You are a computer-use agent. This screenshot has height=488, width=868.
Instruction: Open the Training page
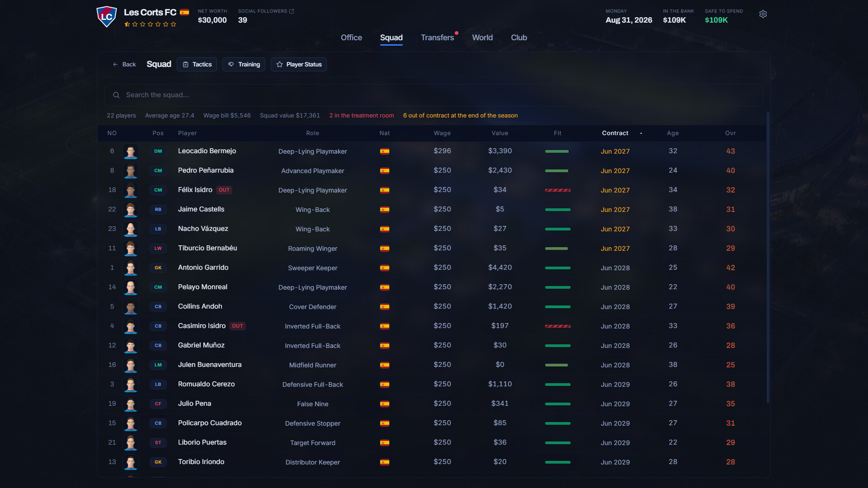(x=244, y=65)
